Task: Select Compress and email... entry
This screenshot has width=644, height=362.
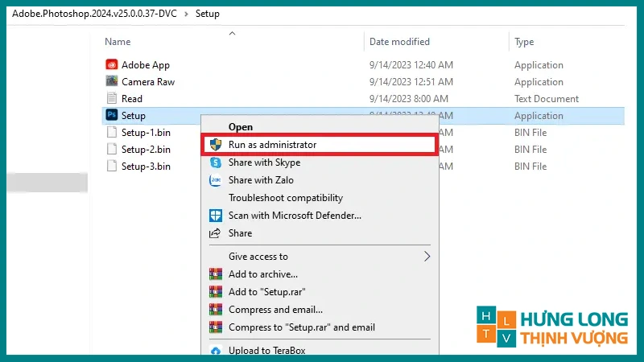Action: (x=275, y=310)
